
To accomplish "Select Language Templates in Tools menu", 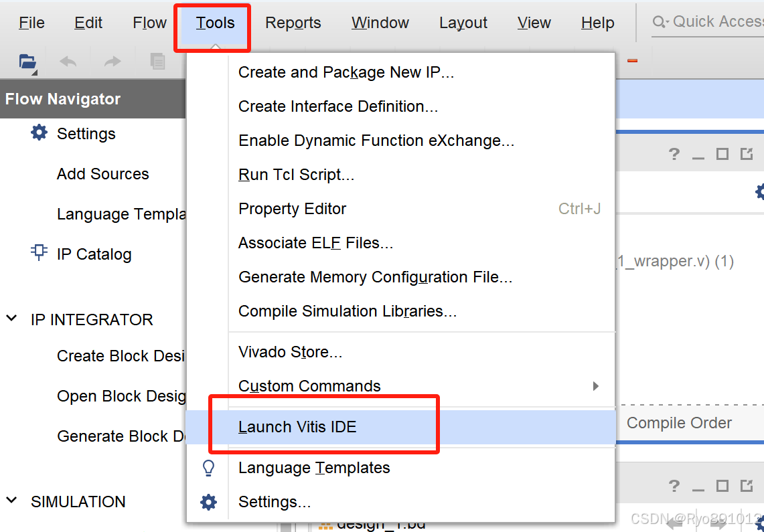I will (400, 468).
